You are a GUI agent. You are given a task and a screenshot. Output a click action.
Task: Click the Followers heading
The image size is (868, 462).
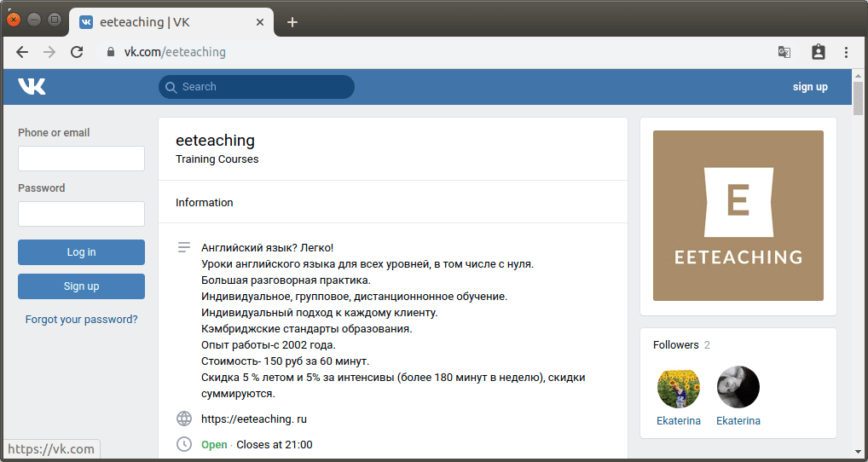pos(676,344)
